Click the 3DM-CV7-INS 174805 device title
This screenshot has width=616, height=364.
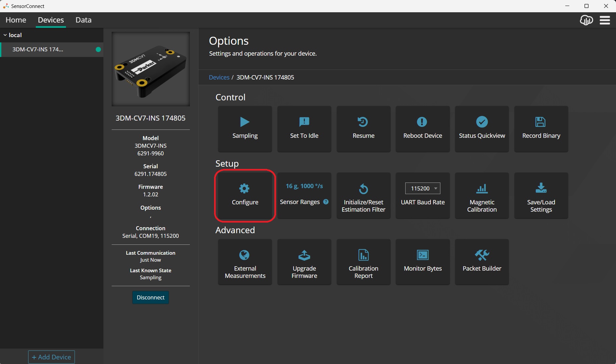click(150, 118)
